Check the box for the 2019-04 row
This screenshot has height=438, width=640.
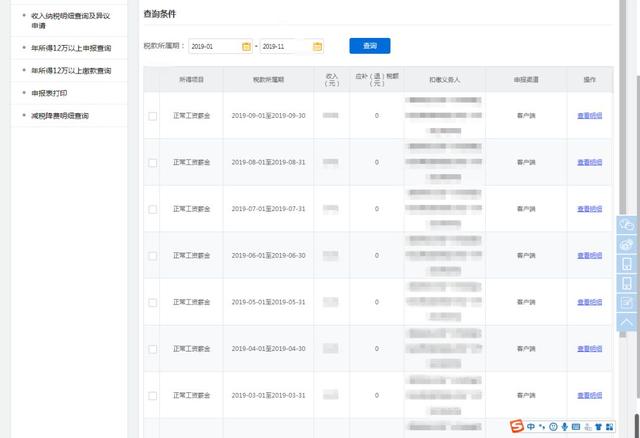point(153,349)
